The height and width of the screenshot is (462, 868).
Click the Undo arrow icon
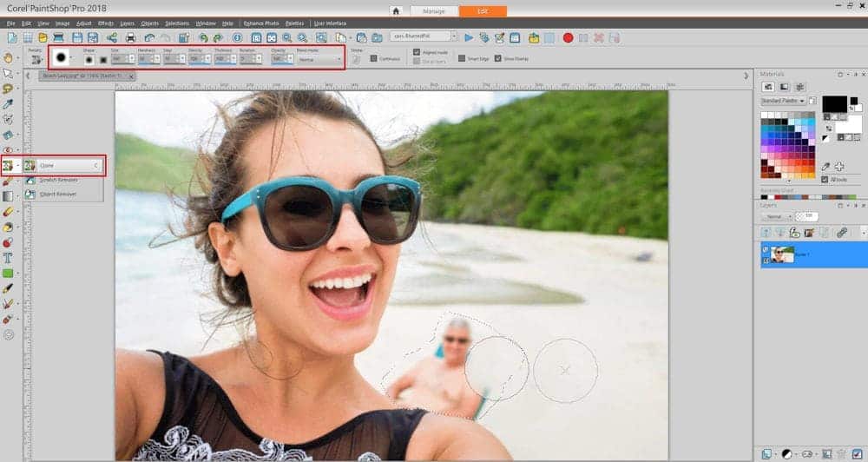[x=203, y=38]
